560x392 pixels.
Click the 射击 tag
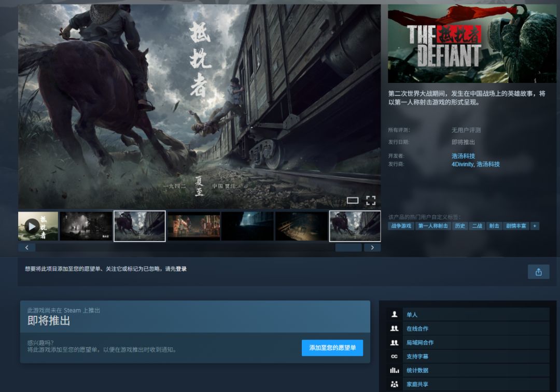pyautogui.click(x=494, y=226)
